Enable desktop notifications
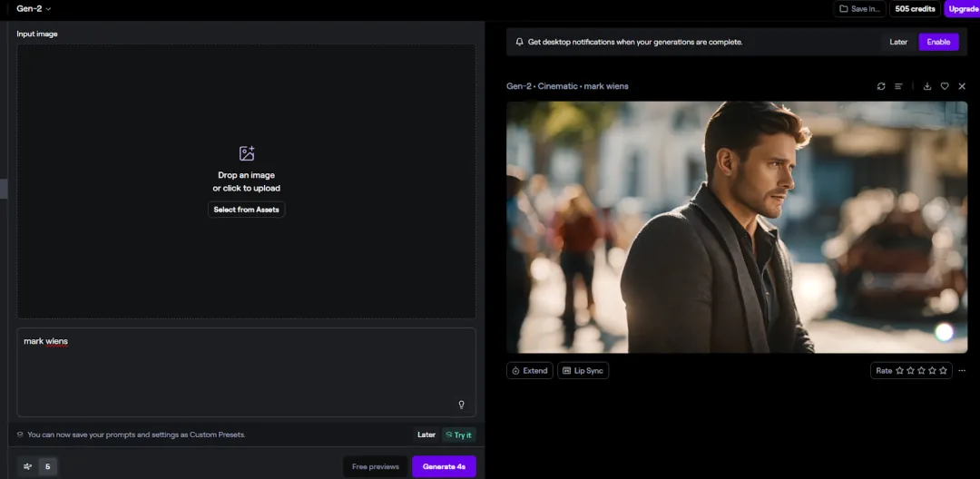The height and width of the screenshot is (479, 980). (938, 42)
